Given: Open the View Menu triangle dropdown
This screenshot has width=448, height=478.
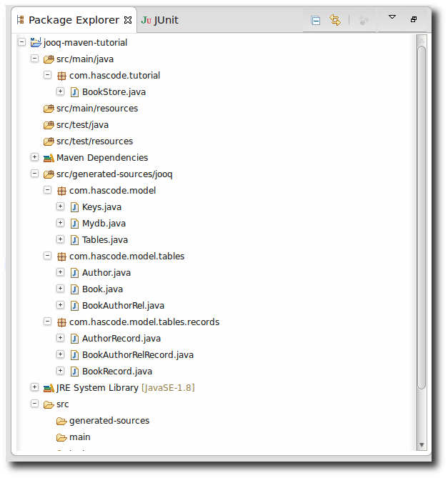Looking at the screenshot, I should 392,17.
